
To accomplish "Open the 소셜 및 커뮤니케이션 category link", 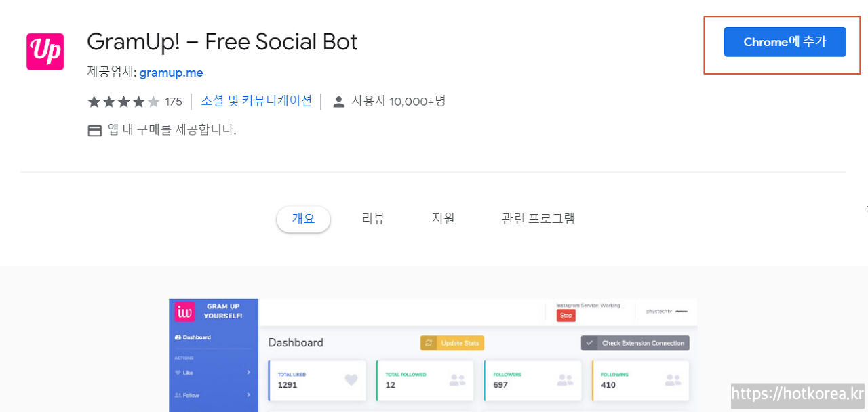I will (256, 101).
